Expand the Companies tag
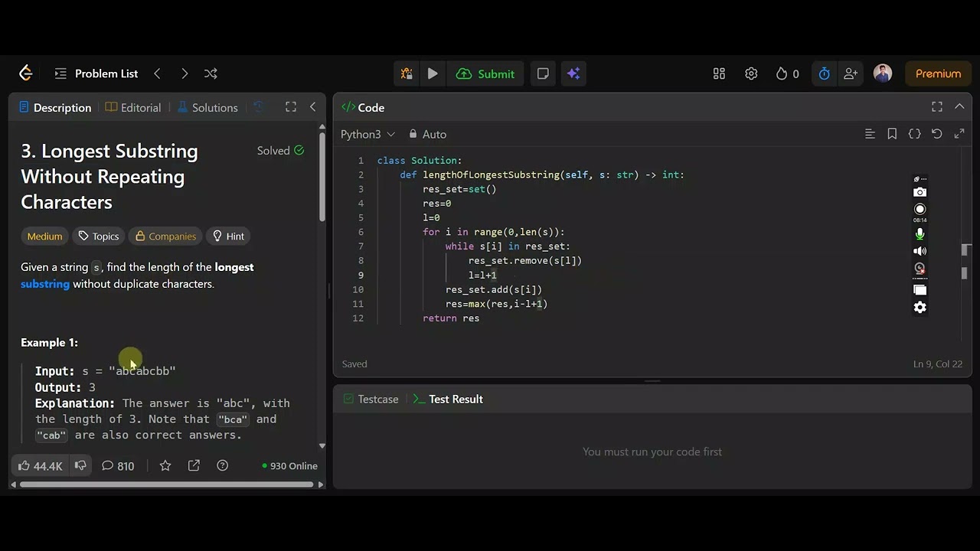The image size is (980, 551). (165, 236)
